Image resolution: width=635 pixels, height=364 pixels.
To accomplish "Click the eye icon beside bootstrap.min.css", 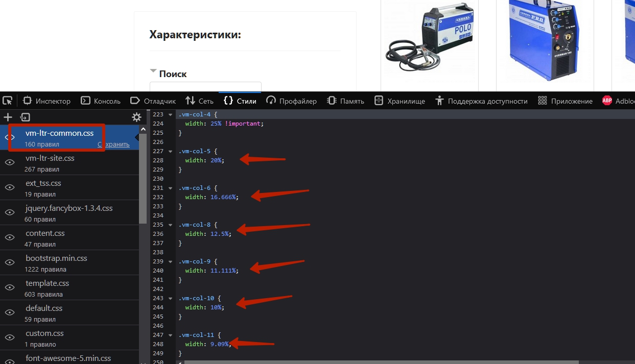I will point(10,262).
